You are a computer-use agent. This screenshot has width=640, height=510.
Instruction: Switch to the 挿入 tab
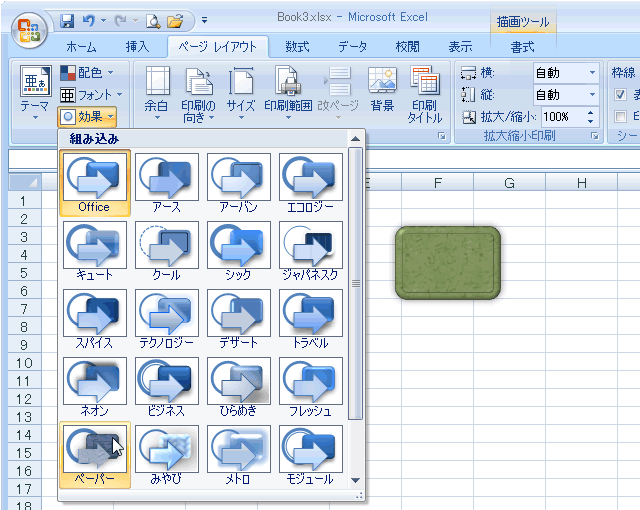[x=137, y=47]
